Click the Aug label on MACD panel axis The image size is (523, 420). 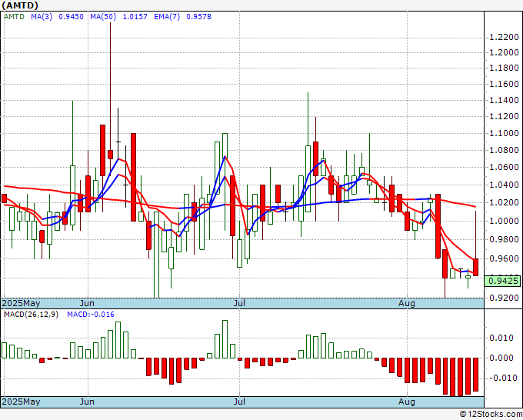coord(407,402)
